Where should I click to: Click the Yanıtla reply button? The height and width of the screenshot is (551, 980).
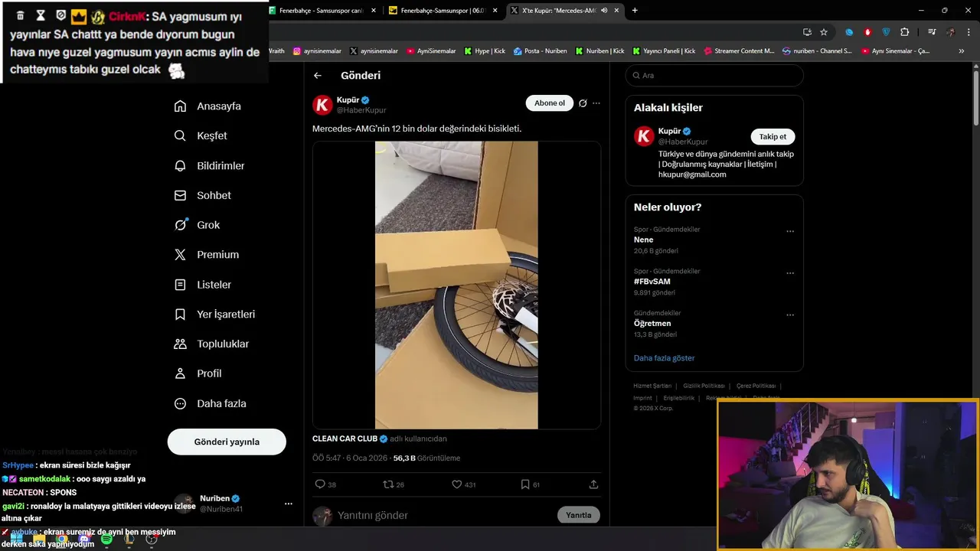click(x=578, y=515)
